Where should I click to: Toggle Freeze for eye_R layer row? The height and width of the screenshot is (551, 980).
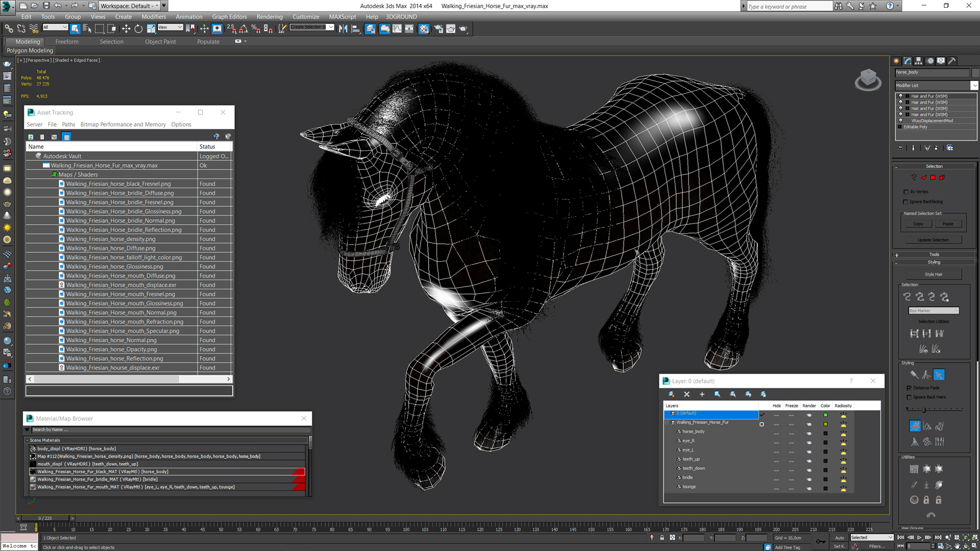791,442
